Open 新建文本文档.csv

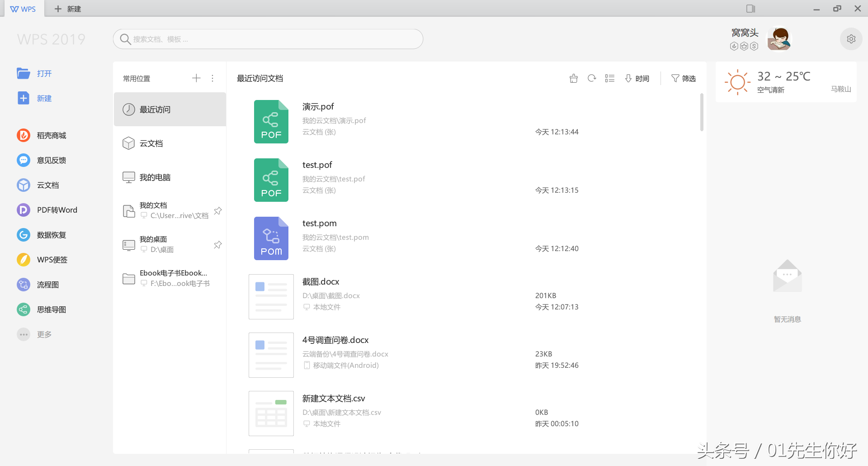(334, 398)
